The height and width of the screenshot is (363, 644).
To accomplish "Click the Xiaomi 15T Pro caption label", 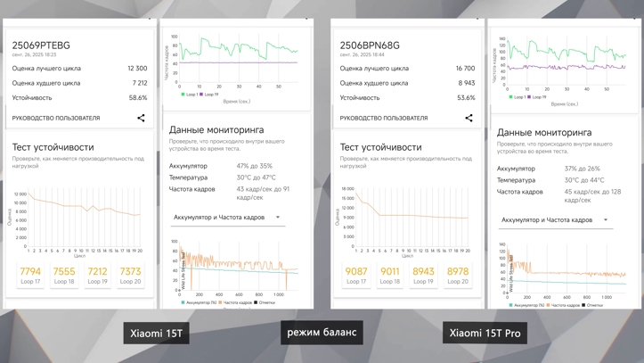I will [485, 333].
